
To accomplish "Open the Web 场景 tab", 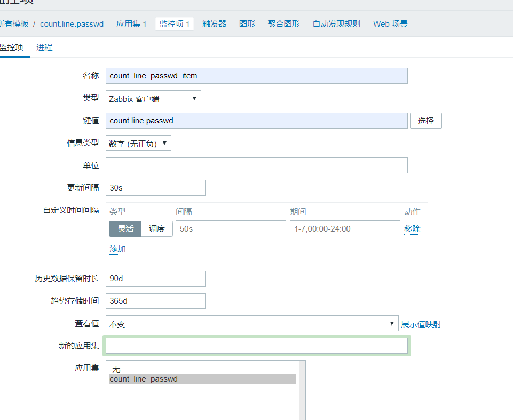I will click(x=390, y=24).
